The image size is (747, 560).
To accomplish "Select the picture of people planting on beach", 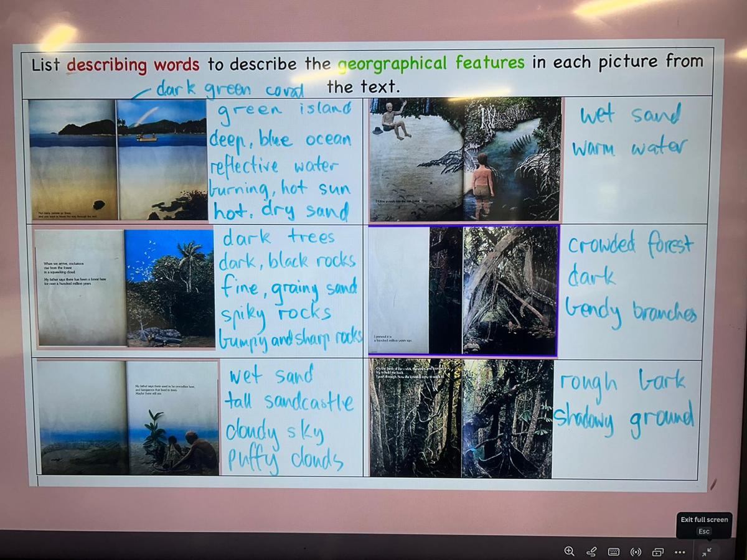I will (x=128, y=418).
